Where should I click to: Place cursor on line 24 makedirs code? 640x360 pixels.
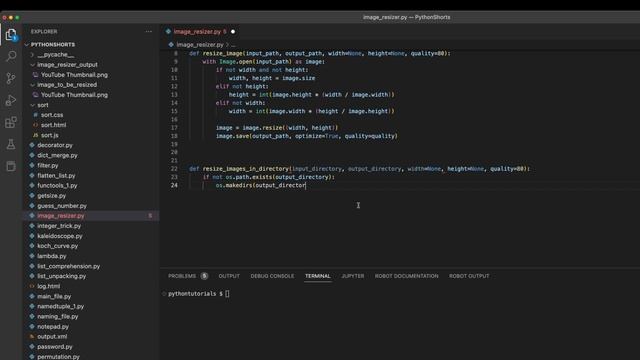click(260, 185)
